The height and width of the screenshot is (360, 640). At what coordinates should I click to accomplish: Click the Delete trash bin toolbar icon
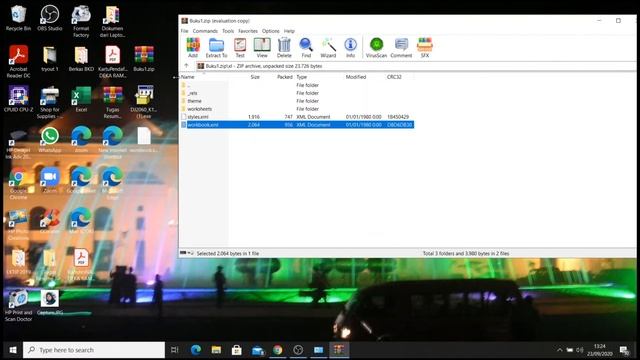pos(284,47)
